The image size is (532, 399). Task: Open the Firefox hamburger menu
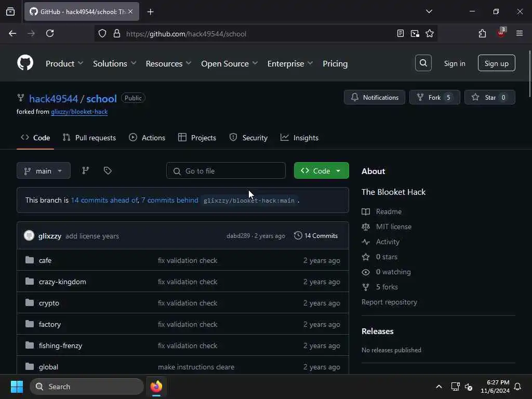(520, 33)
